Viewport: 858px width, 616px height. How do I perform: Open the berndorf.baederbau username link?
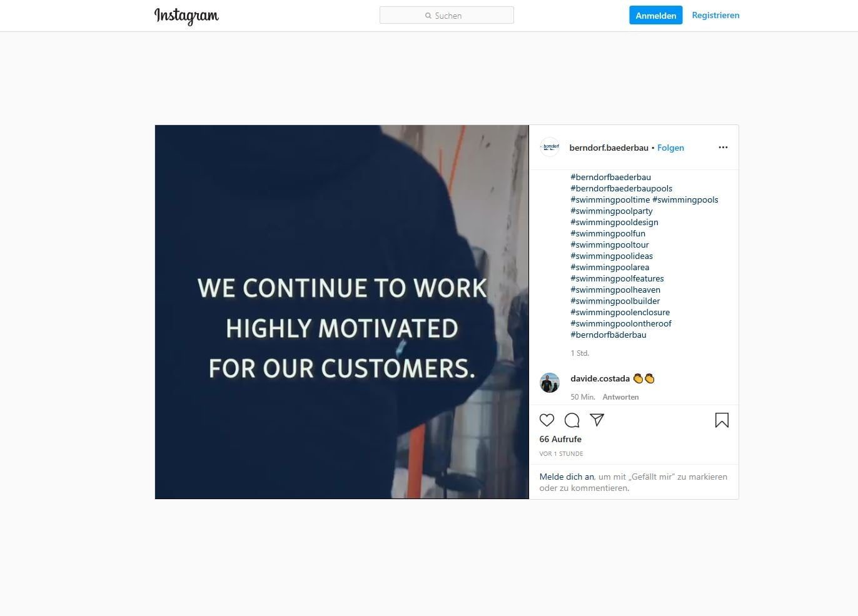coord(608,148)
